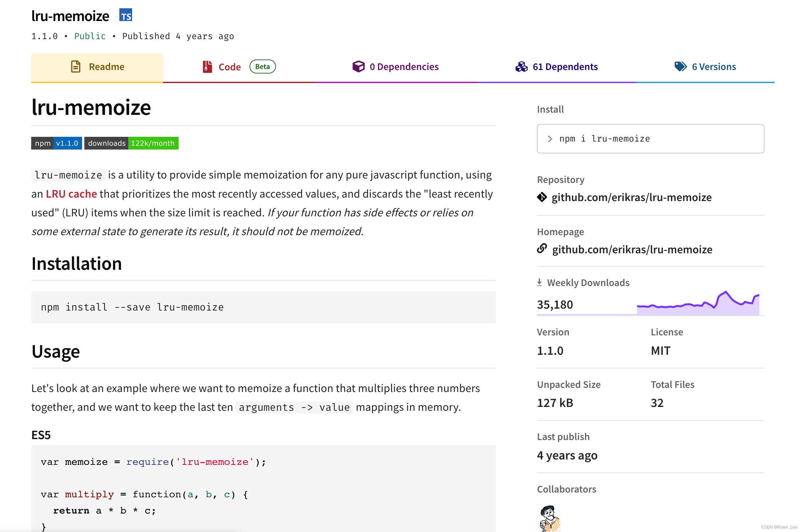The image size is (802, 532).
Task: Open the Repository github.com/erikras/lru-memoize link
Action: tap(631, 198)
